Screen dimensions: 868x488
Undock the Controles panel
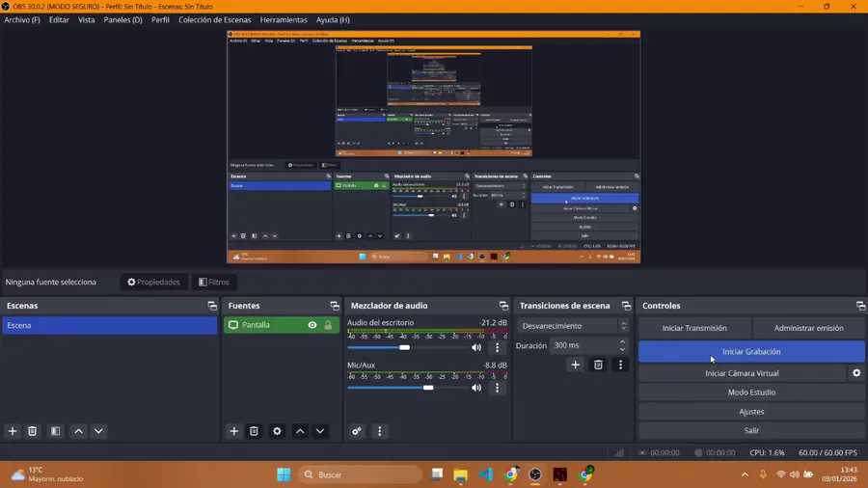860,306
